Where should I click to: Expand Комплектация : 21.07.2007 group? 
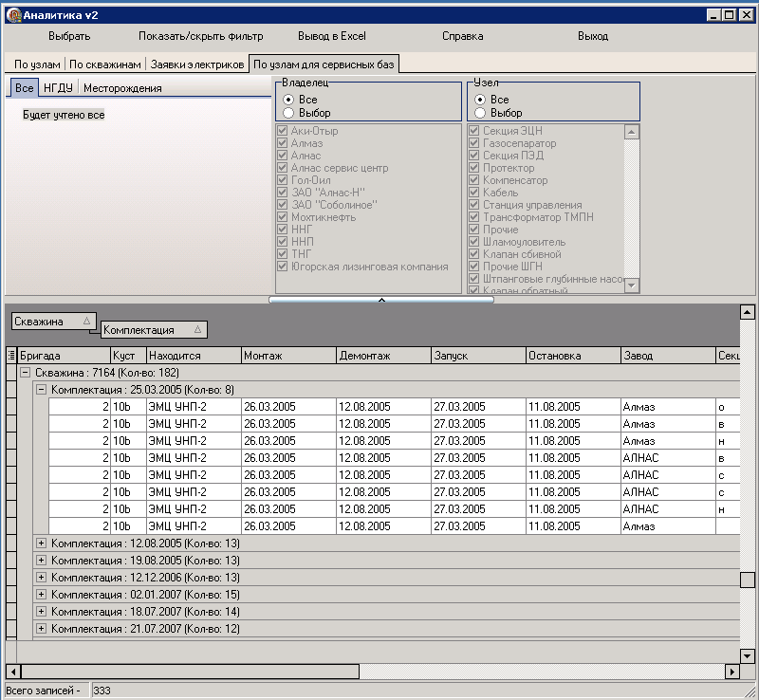point(41,628)
